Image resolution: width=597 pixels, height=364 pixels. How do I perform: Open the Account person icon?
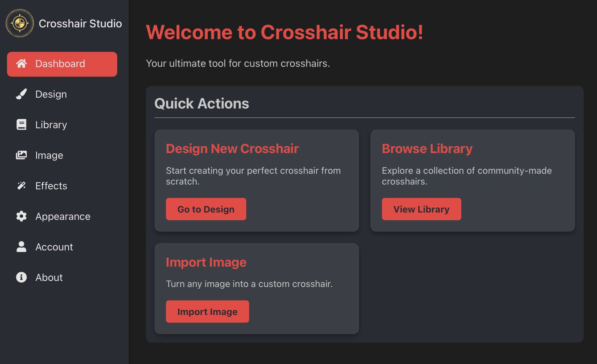coord(21,247)
